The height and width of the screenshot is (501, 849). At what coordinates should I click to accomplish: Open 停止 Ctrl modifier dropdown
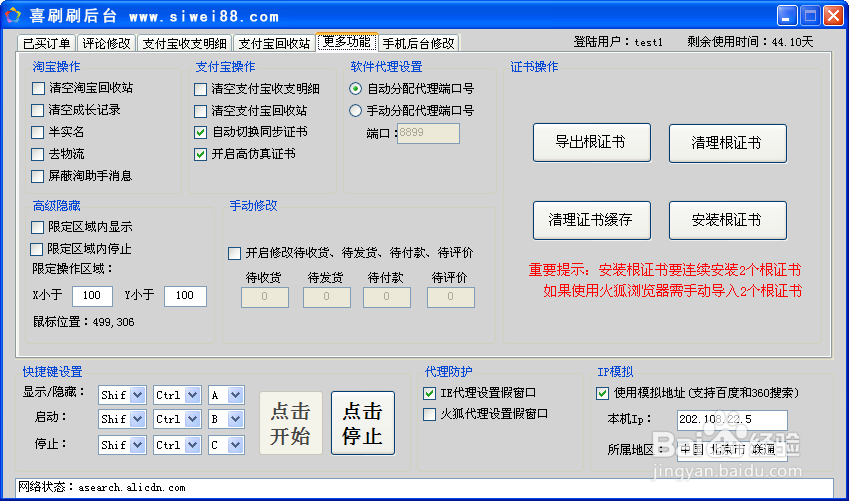pos(193,445)
